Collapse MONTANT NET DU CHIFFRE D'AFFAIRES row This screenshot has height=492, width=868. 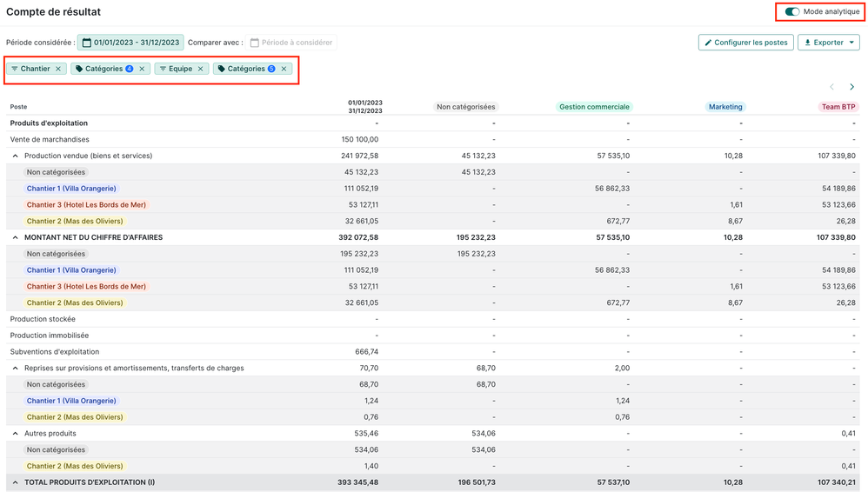[x=15, y=237]
